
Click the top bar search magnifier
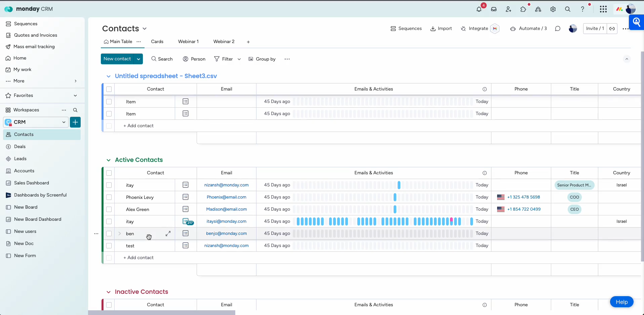(568, 9)
